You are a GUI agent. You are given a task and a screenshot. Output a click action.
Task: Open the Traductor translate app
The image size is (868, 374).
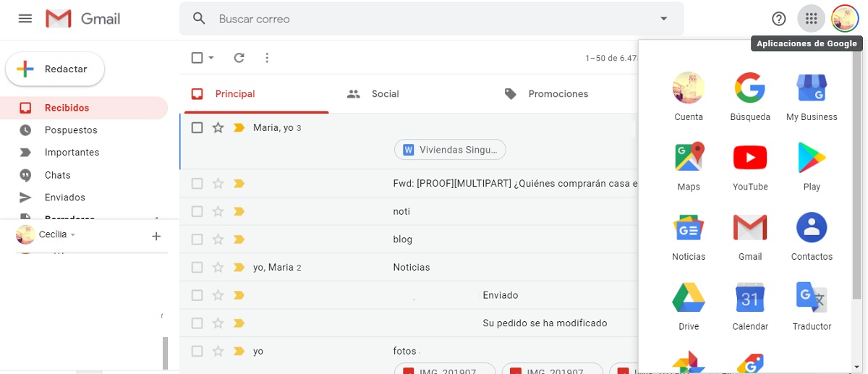tap(812, 307)
